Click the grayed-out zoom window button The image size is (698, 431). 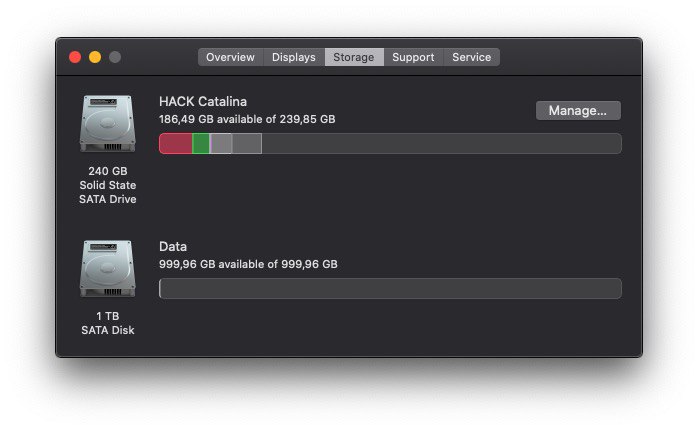point(115,57)
